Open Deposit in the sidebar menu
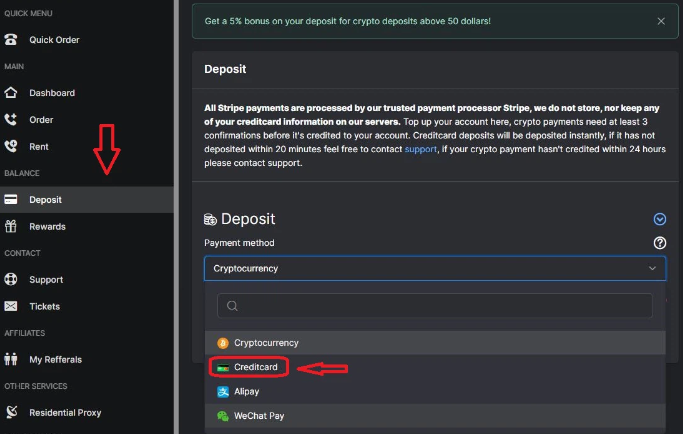 [x=46, y=200]
